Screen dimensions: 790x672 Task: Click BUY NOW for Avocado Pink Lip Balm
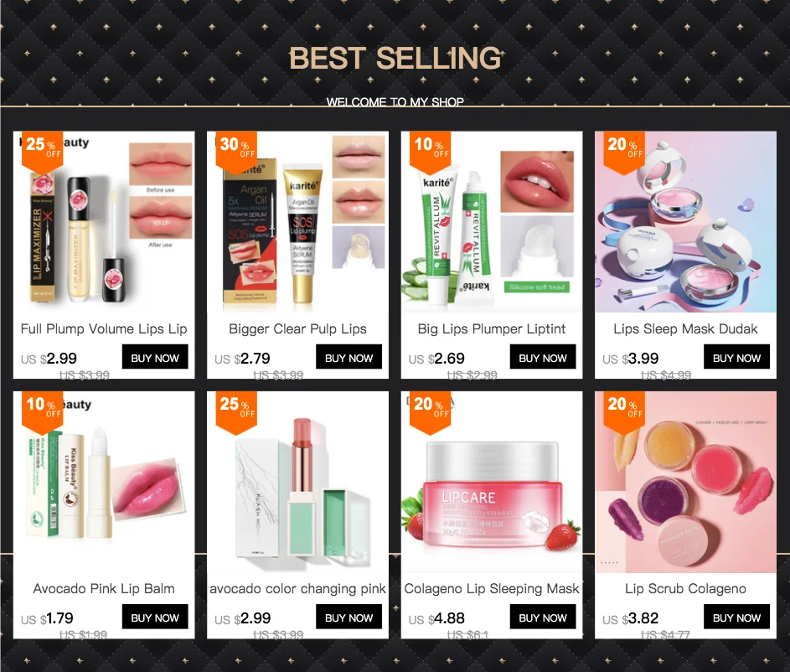point(155,617)
